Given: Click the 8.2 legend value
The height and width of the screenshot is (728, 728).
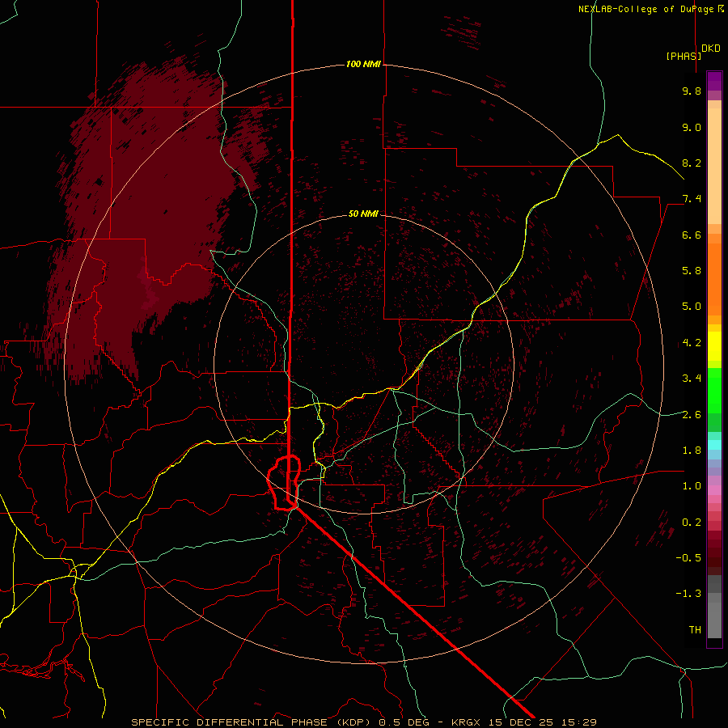Looking at the screenshot, I should [692, 163].
